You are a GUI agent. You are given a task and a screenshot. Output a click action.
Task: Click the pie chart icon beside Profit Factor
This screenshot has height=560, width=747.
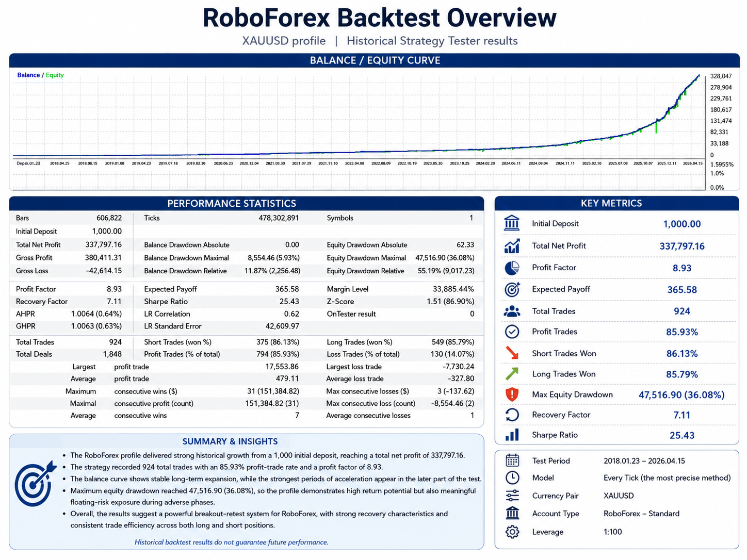click(x=512, y=268)
